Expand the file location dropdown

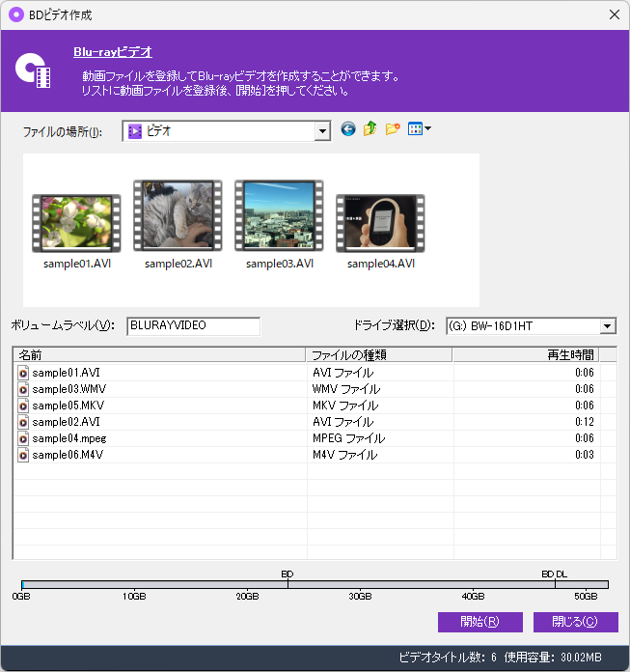click(322, 131)
